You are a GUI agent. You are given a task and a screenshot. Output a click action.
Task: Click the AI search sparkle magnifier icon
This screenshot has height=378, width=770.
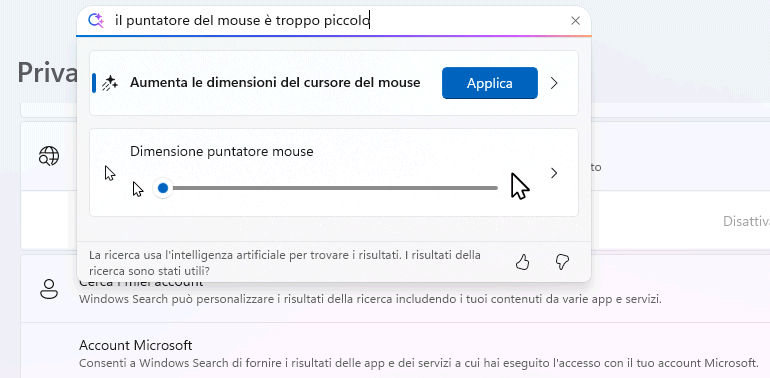(96, 21)
